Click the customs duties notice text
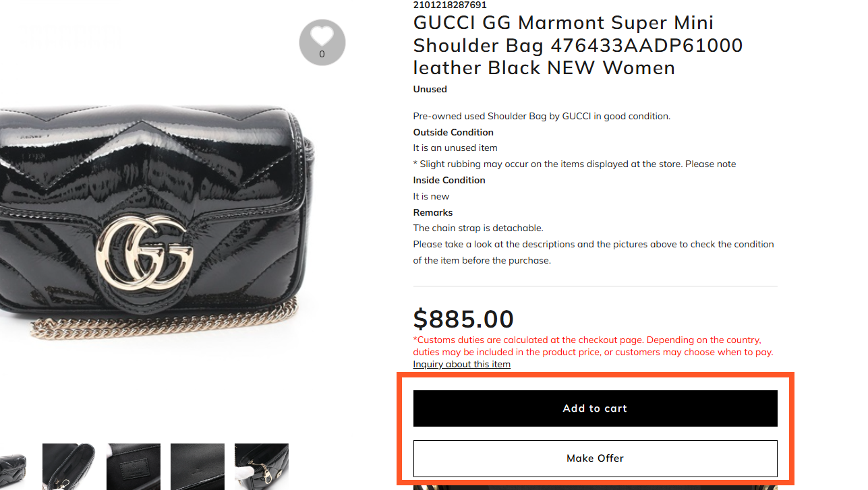The width and height of the screenshot is (868, 490). [593, 346]
